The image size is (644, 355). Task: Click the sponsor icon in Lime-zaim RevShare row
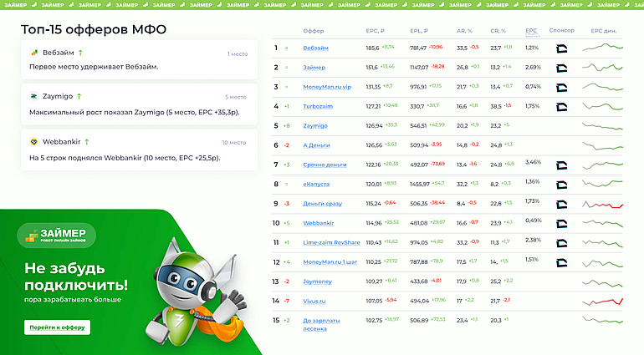point(561,243)
